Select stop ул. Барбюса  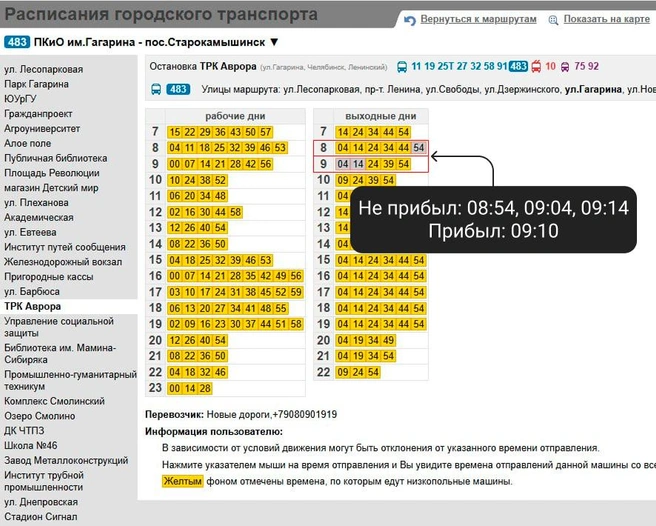tap(32, 292)
